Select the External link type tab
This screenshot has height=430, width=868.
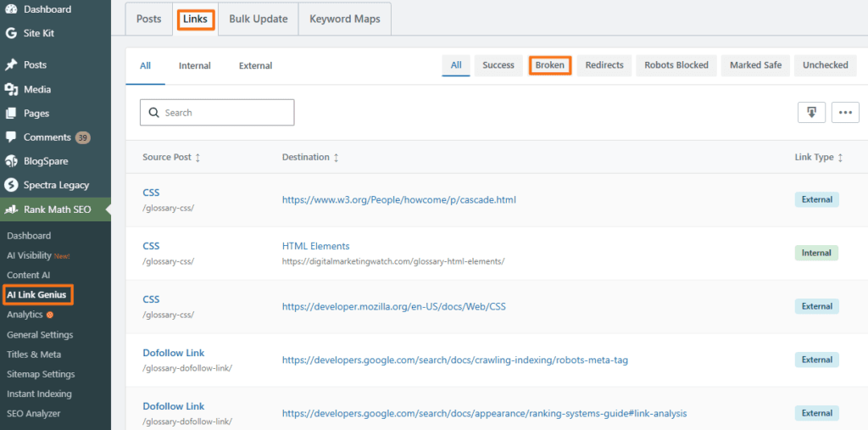(x=255, y=65)
